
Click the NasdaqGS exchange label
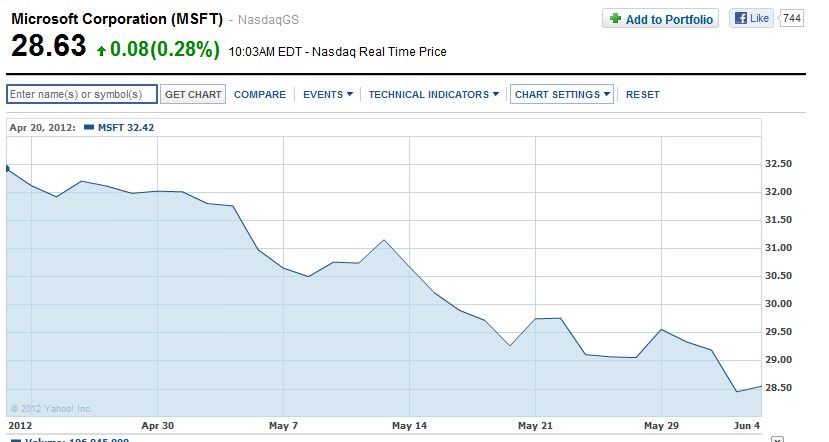[x=268, y=20]
